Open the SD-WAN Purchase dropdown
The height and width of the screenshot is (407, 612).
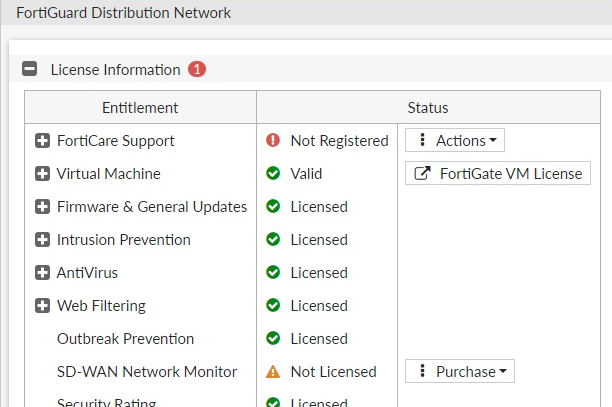pos(460,371)
